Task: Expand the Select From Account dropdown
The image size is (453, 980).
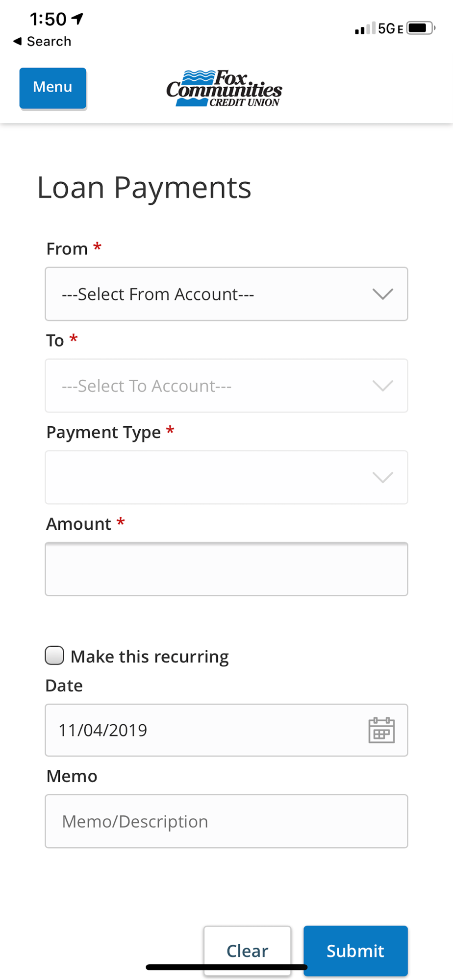Action: pos(226,294)
